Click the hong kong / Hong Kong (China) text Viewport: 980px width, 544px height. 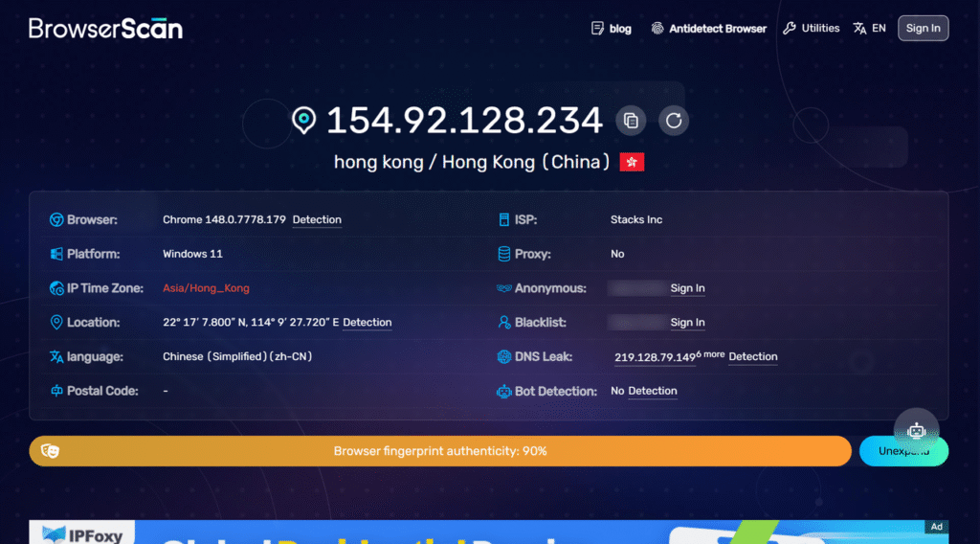(472, 162)
